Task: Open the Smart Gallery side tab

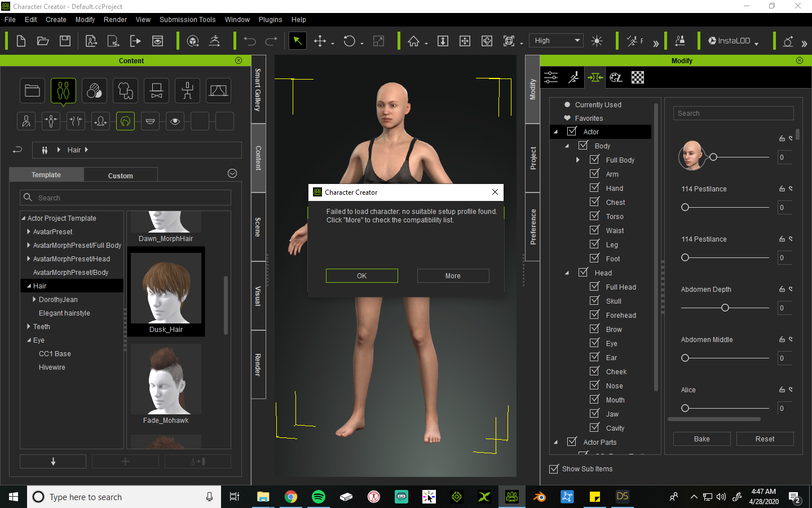Action: 258,89
